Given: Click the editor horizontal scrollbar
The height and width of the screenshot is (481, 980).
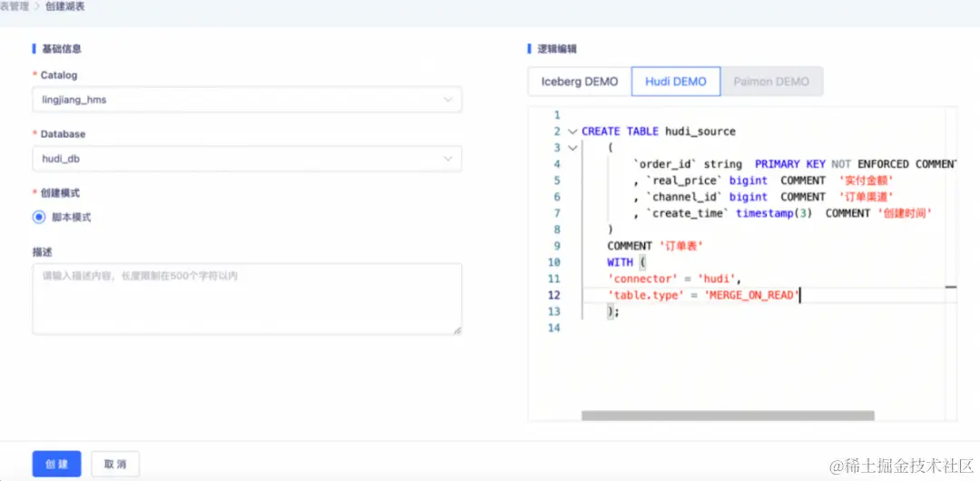Looking at the screenshot, I should click(728, 416).
